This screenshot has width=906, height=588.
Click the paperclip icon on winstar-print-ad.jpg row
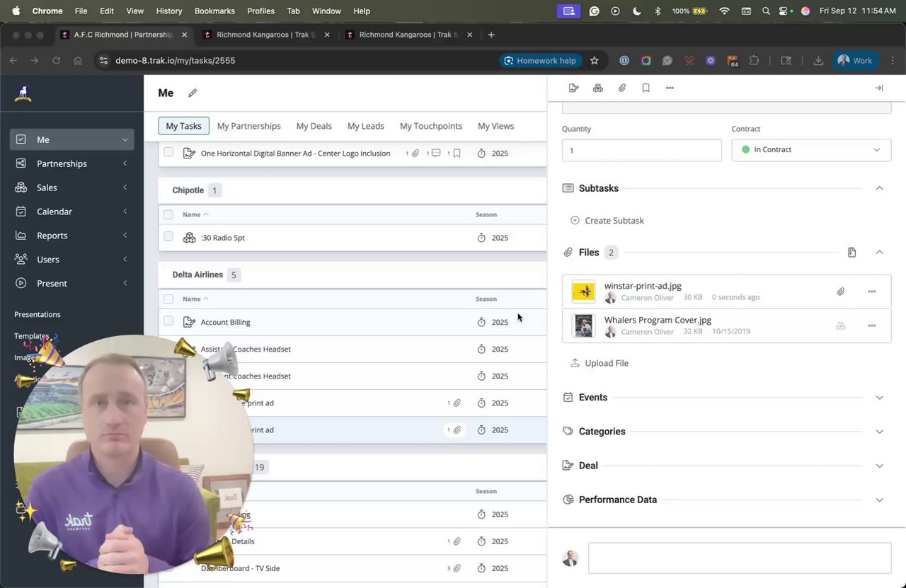[841, 292]
